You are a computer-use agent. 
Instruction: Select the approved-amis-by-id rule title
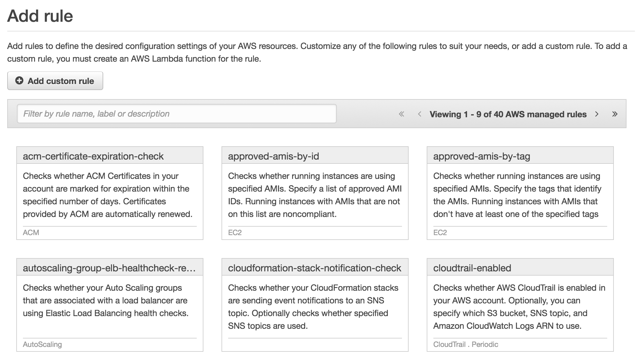point(273,156)
